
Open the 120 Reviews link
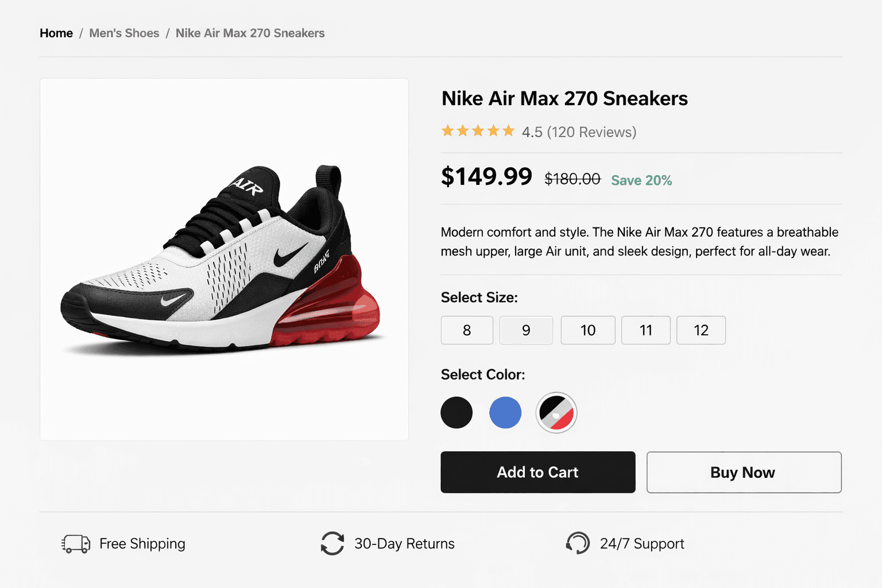pos(592,132)
